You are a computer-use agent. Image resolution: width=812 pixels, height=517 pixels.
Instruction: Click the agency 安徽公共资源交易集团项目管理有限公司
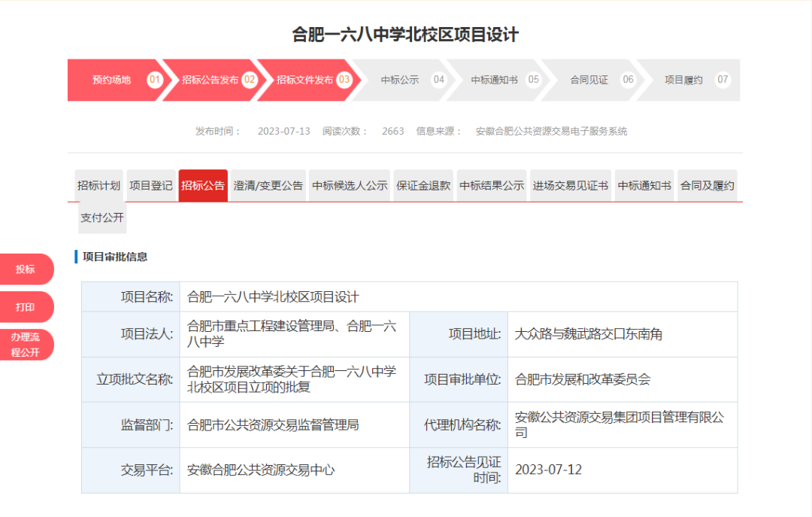(620, 424)
